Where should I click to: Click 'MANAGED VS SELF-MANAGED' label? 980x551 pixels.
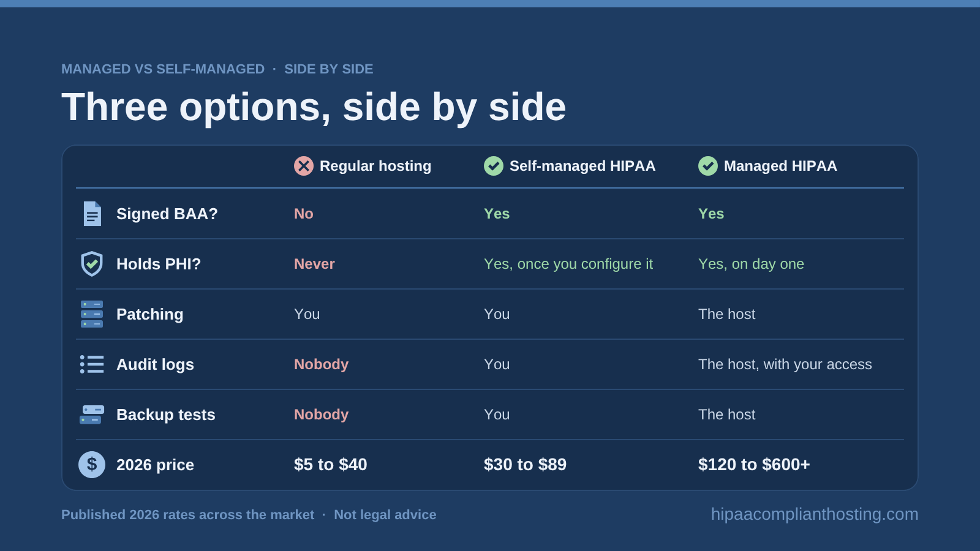tap(163, 69)
